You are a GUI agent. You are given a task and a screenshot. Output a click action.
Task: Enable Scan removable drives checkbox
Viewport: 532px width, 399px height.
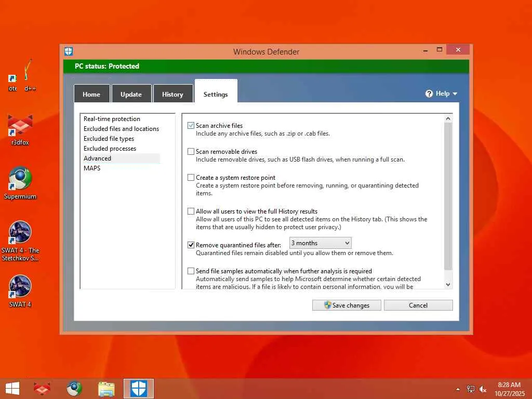point(191,152)
